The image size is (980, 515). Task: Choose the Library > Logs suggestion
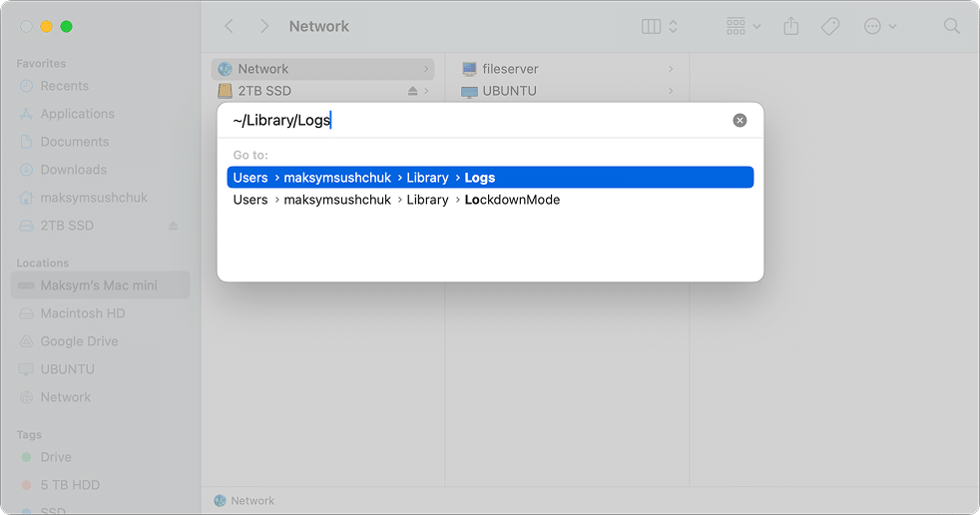click(490, 178)
